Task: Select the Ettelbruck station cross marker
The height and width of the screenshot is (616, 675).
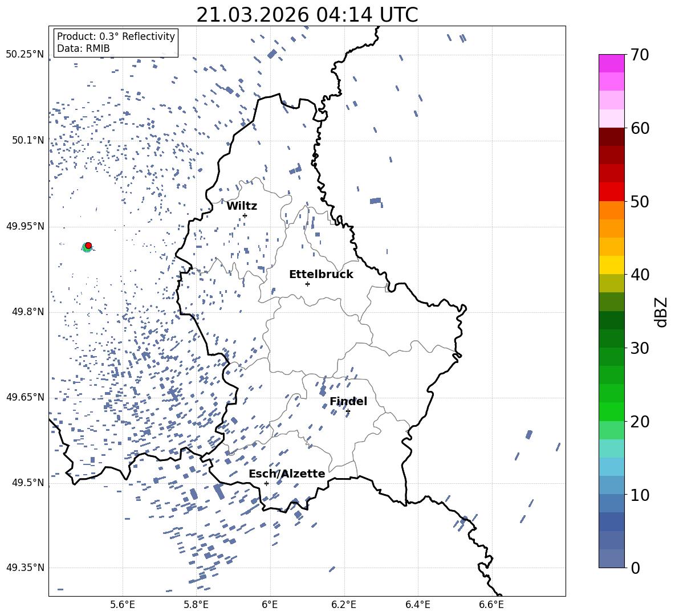Action: pyautogui.click(x=307, y=284)
